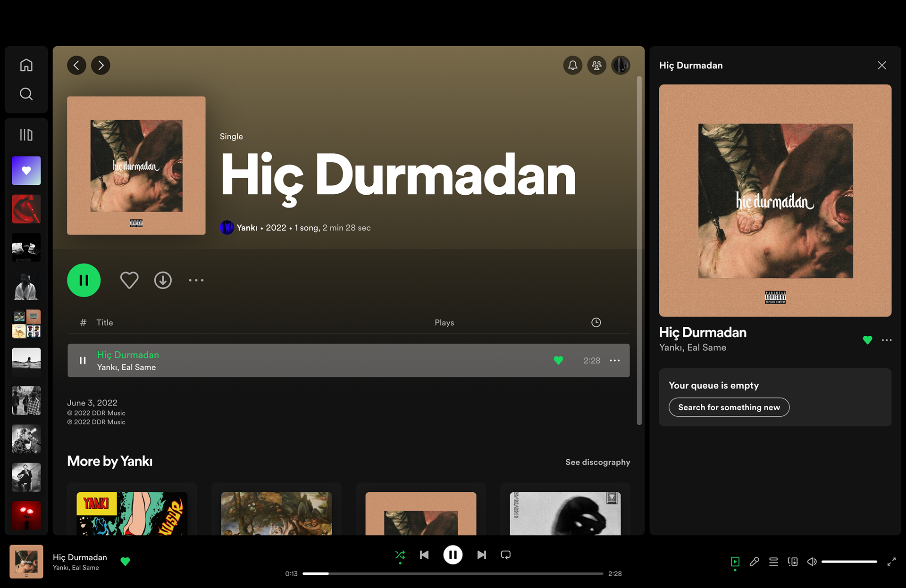906x588 pixels.
Task: Open user profile avatar menu
Action: pos(621,65)
